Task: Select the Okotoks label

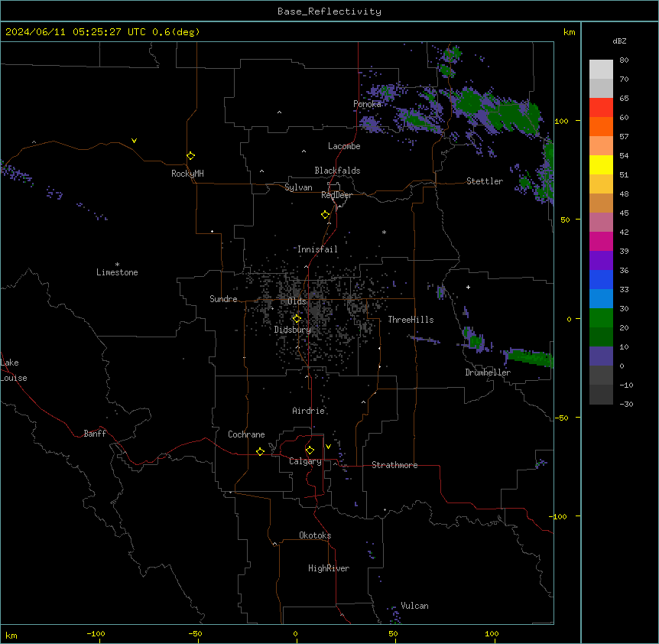Action: click(315, 535)
